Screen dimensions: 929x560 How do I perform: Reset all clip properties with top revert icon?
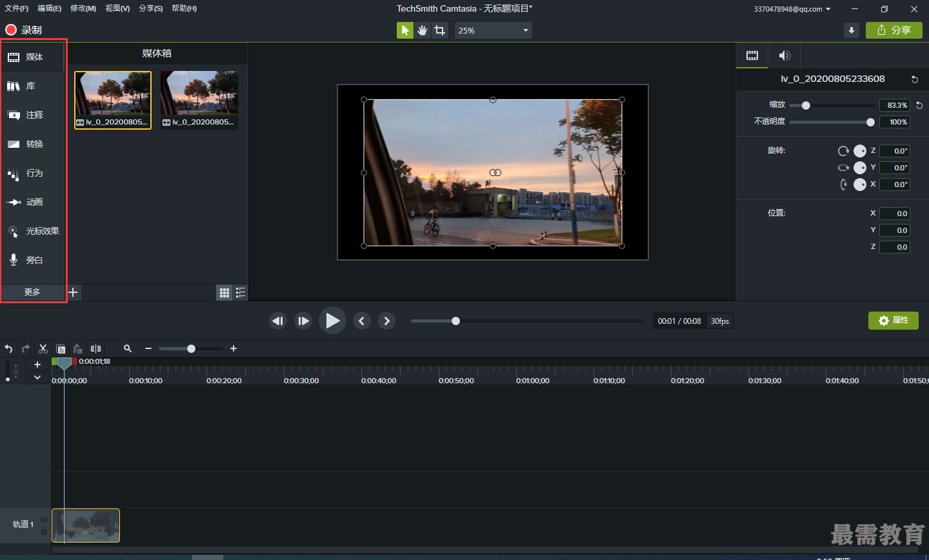click(x=914, y=79)
